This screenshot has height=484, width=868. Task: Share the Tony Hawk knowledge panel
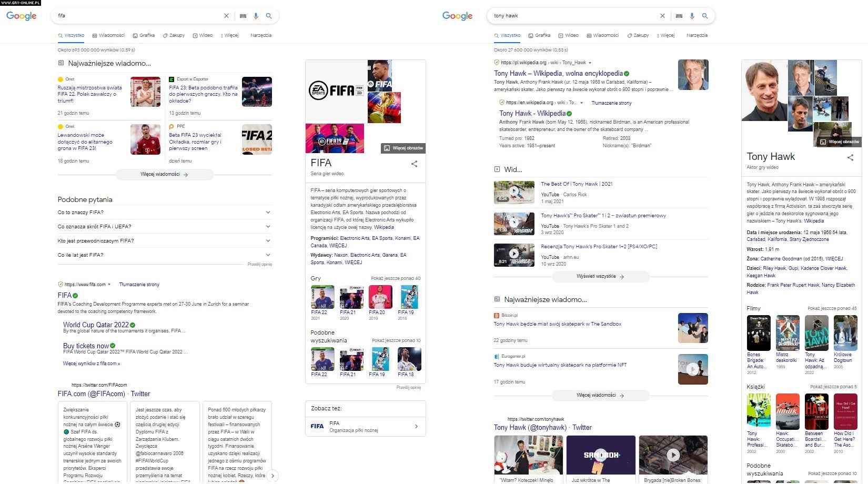850,157
